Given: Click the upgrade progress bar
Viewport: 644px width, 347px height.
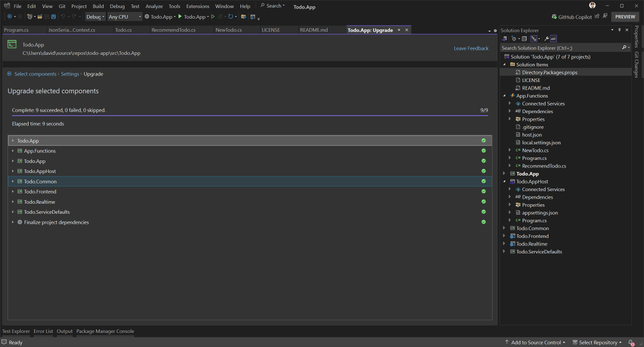Looking at the screenshot, I should pos(250,115).
